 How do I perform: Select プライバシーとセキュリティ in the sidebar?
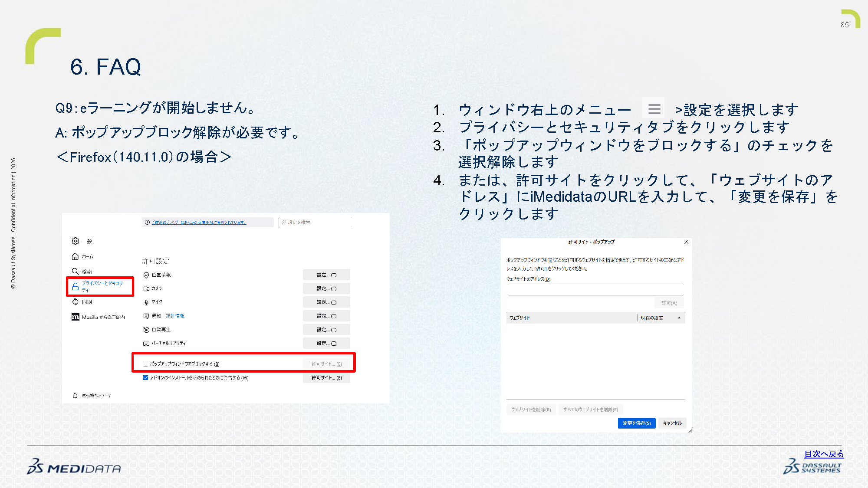click(x=100, y=287)
